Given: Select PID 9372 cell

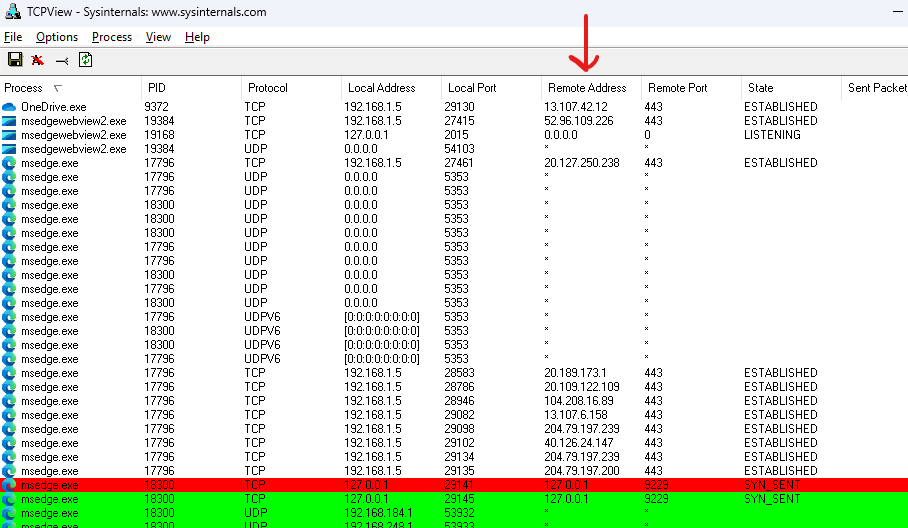Looking at the screenshot, I should [x=156, y=107].
